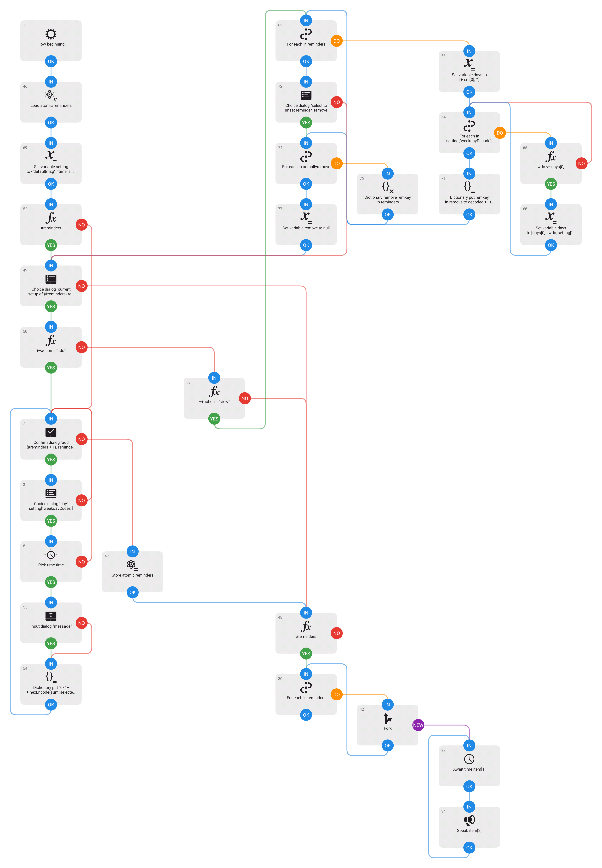Click the "Load atomic reminders" label
Screen dimensions: 602x868
click(51, 106)
